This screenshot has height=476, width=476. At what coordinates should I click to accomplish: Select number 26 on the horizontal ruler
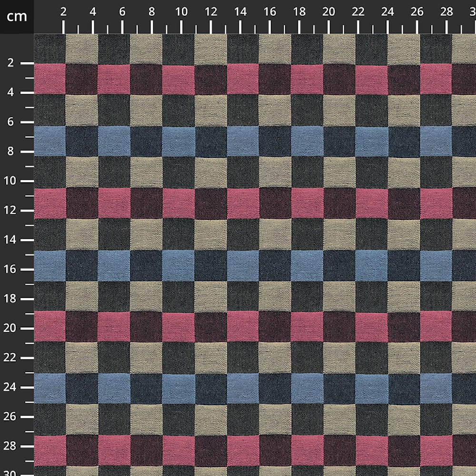click(417, 12)
